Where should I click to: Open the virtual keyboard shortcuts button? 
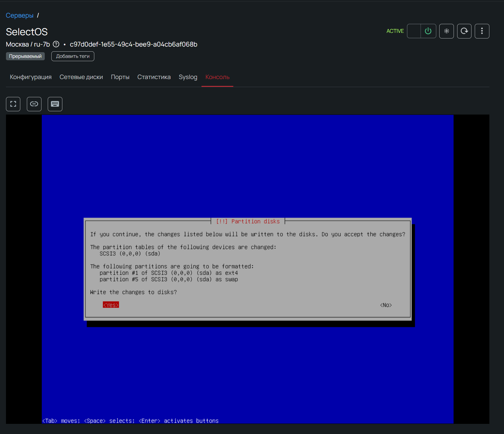pyautogui.click(x=55, y=104)
